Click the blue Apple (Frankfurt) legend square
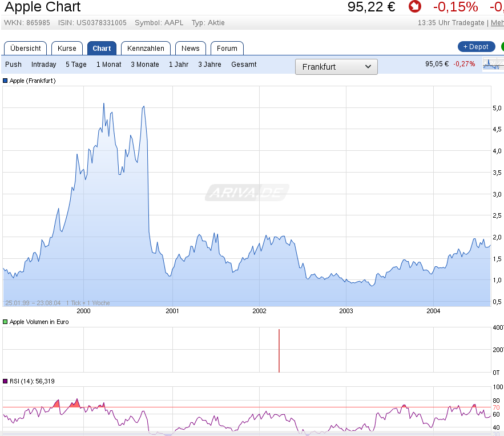This screenshot has width=504, height=436. [6, 81]
